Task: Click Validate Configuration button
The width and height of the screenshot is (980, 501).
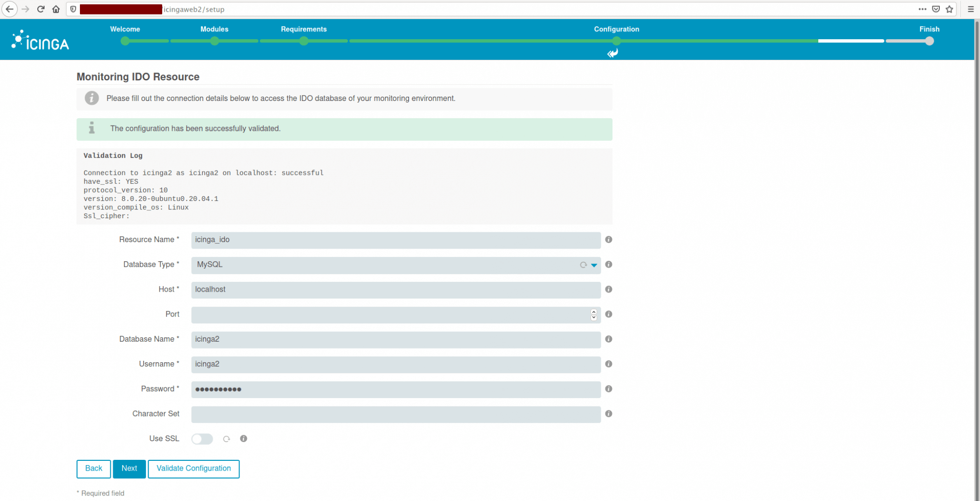Action: pos(194,469)
